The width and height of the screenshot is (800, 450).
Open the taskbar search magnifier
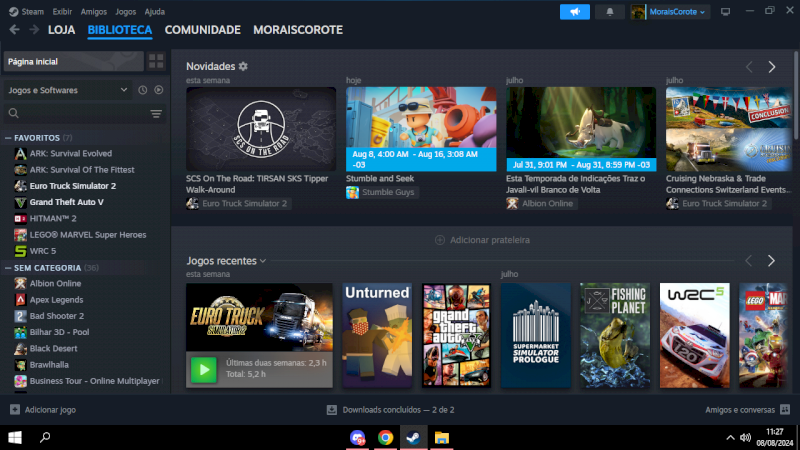coord(45,437)
